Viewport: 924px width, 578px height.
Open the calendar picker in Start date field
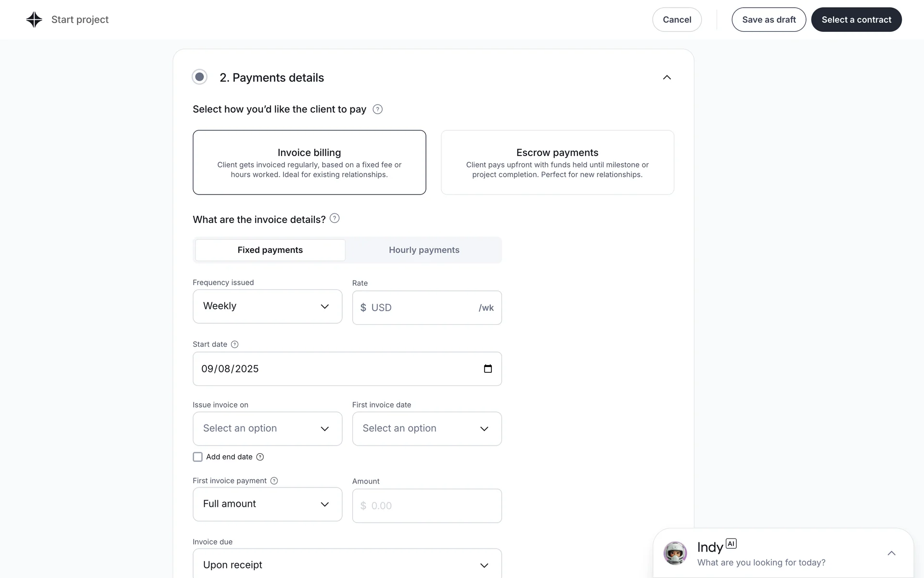click(x=488, y=369)
